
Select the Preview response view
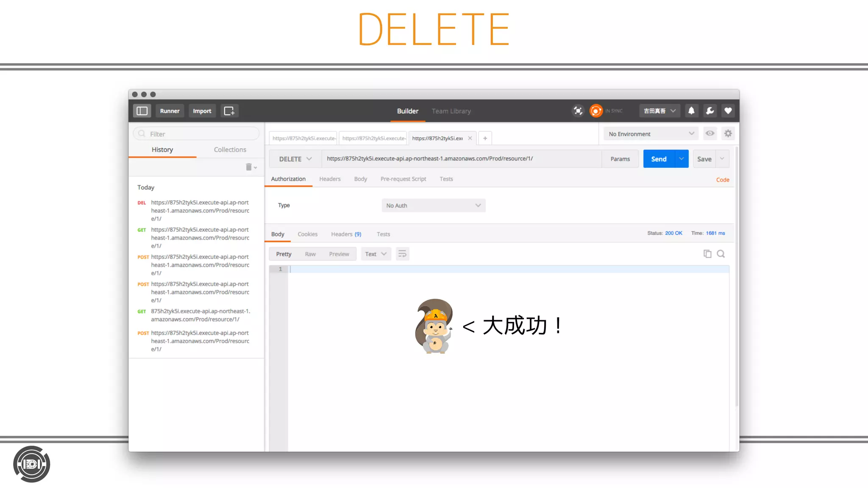point(339,254)
